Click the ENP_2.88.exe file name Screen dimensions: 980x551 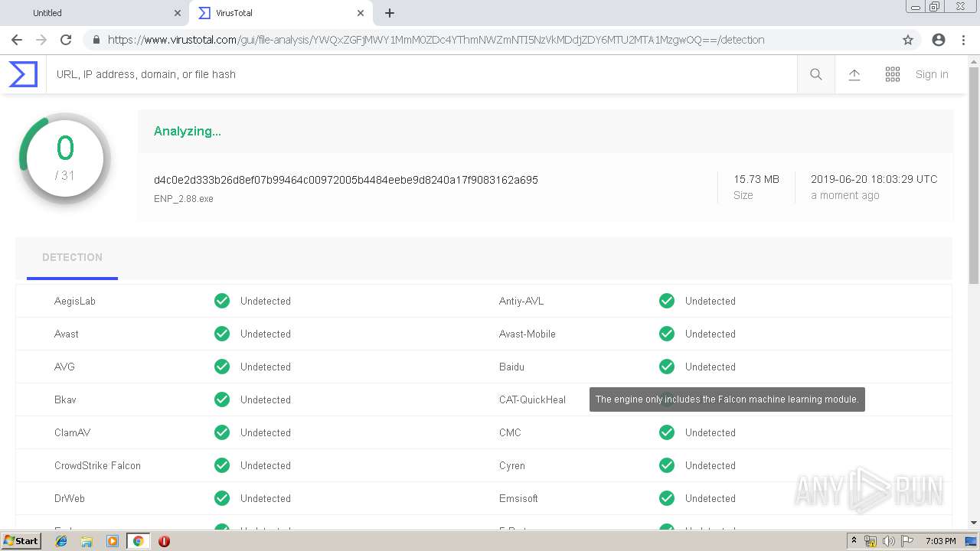[184, 198]
